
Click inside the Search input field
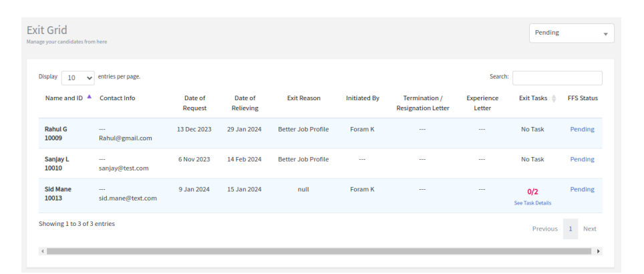click(x=556, y=78)
